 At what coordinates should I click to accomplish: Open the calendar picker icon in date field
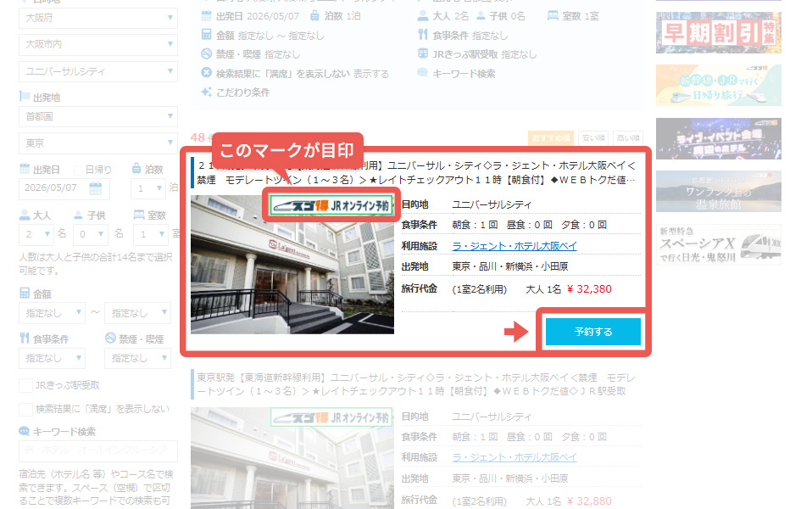[95, 188]
